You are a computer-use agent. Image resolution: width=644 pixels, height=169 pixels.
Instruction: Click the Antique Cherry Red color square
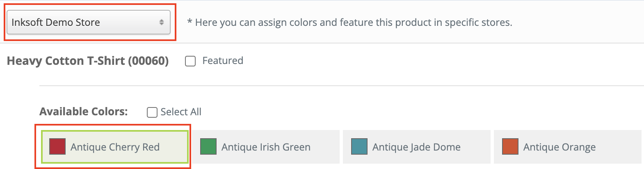(x=57, y=146)
